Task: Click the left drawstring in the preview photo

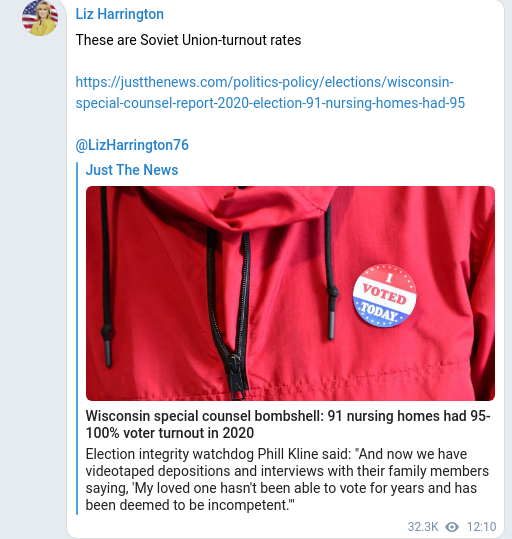Action: click(x=106, y=277)
